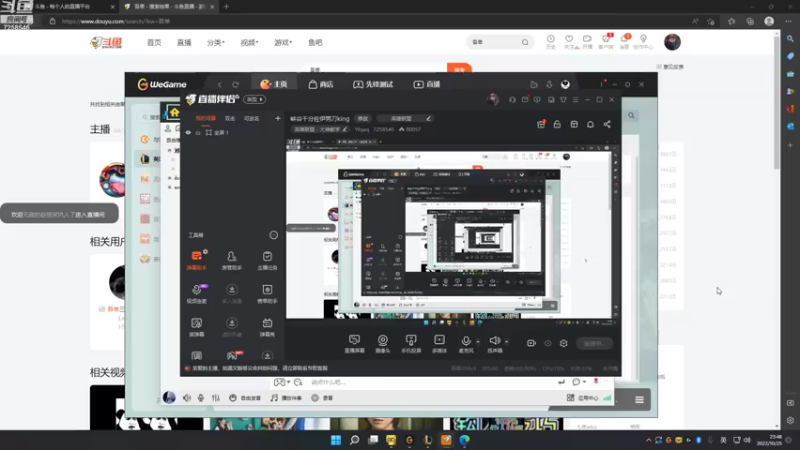This screenshot has width=800, height=450.
Task: Open 应用中心 app center in WeGame
Action: tap(583, 398)
